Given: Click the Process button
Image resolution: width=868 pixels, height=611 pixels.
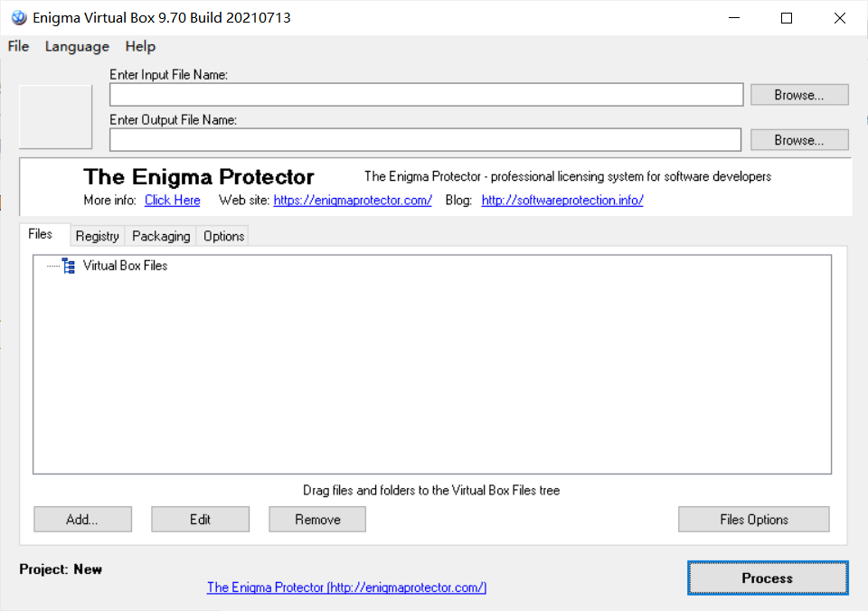Looking at the screenshot, I should (x=767, y=578).
